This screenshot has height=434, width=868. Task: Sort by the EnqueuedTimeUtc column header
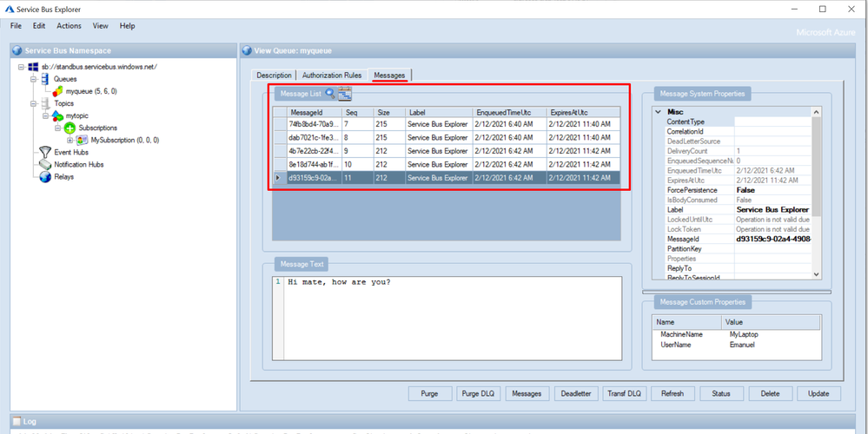[x=509, y=112]
